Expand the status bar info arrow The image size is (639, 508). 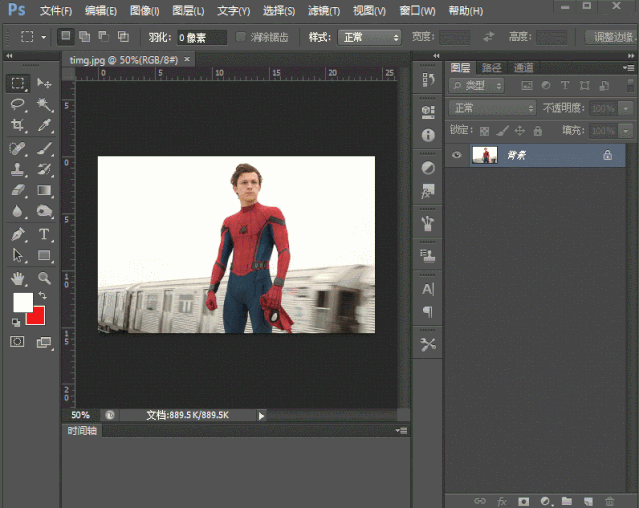point(261,416)
